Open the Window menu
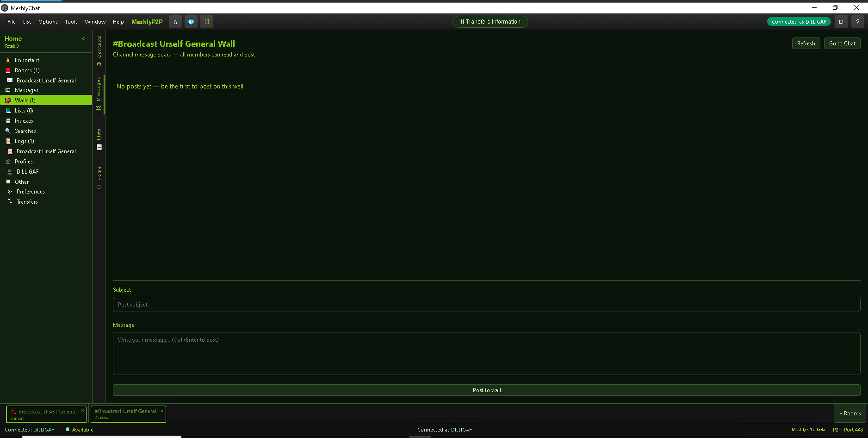The image size is (868, 438). pyautogui.click(x=95, y=22)
